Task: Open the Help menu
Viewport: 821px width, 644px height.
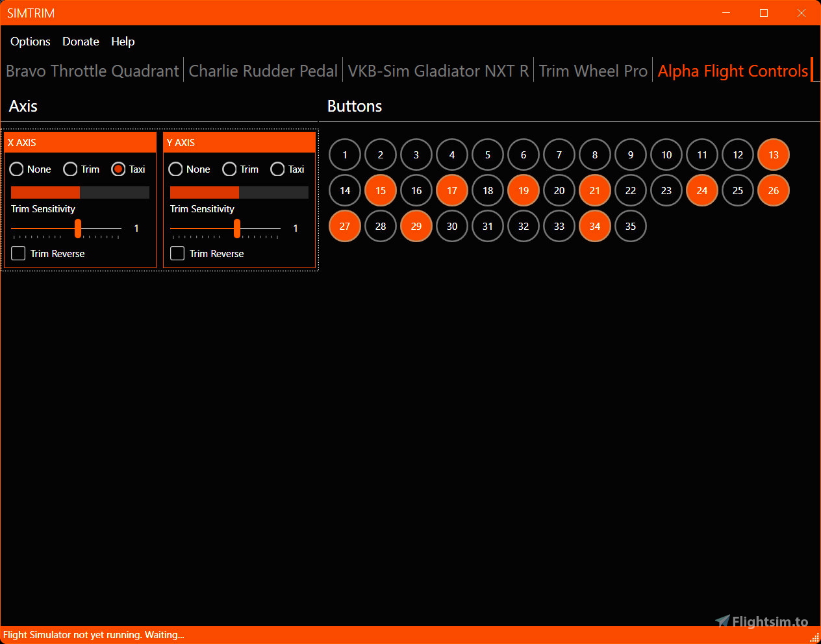Action: 123,42
